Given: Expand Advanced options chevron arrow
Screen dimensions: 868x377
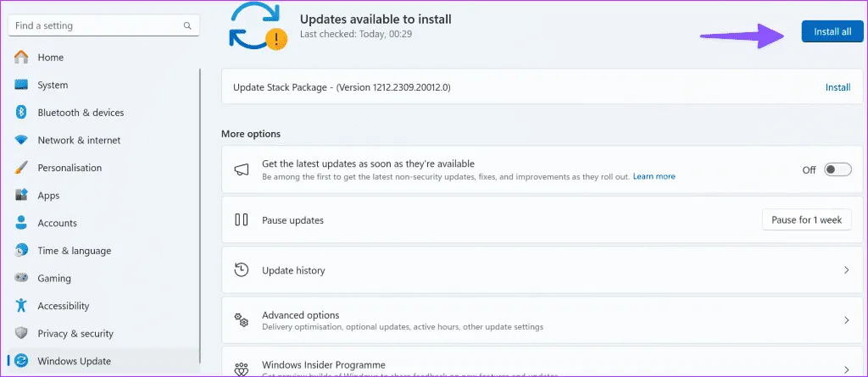Looking at the screenshot, I should click(846, 320).
